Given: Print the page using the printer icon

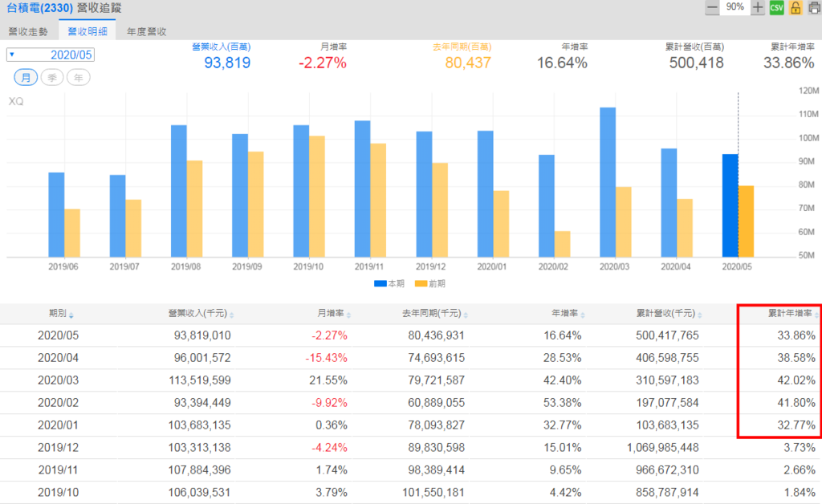Looking at the screenshot, I should [x=815, y=8].
